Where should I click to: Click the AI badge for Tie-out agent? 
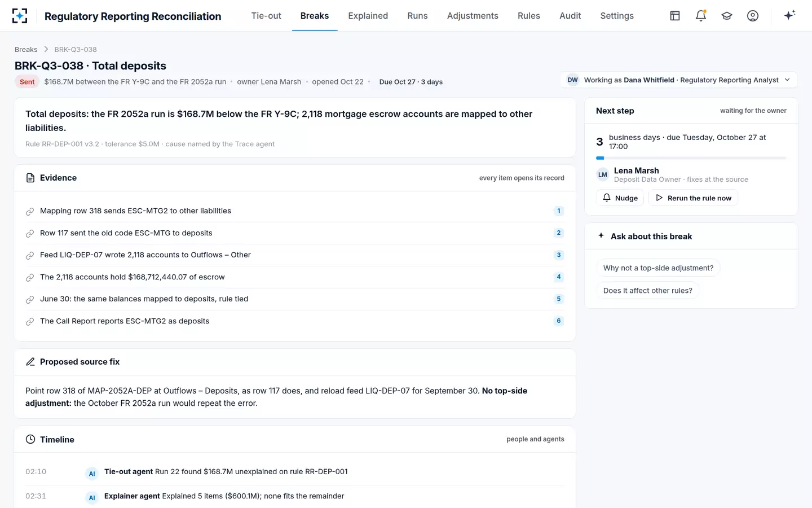click(x=92, y=474)
